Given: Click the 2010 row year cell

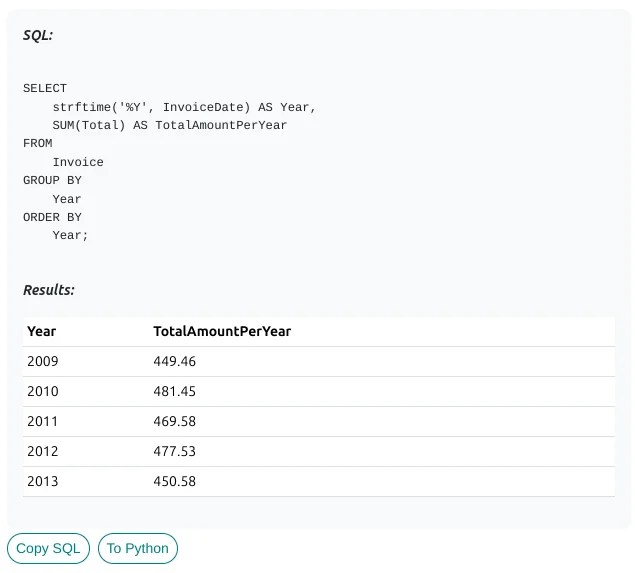Looking at the screenshot, I should [x=43, y=391].
